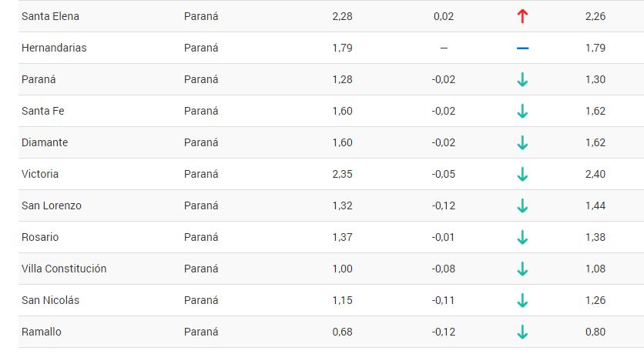Click the Paraná river name in Diamante row
Screen dimensions: 644x354
201,142
